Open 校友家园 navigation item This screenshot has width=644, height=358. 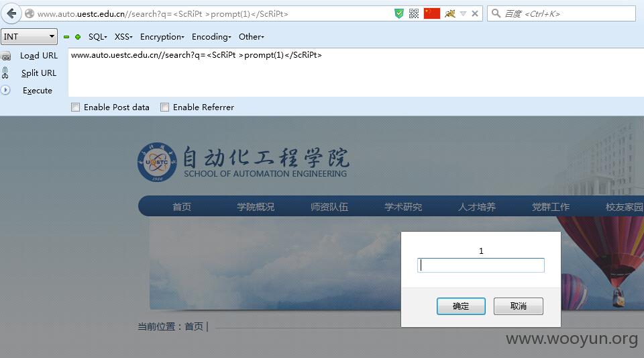[x=625, y=207]
